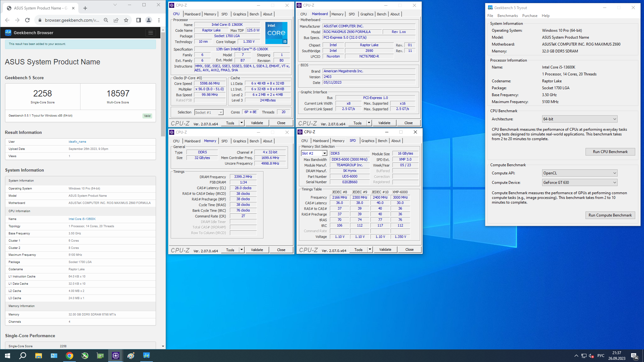The image size is (644, 362).
Task: Click scrollbar down arrow in browser page
Action: point(163,346)
